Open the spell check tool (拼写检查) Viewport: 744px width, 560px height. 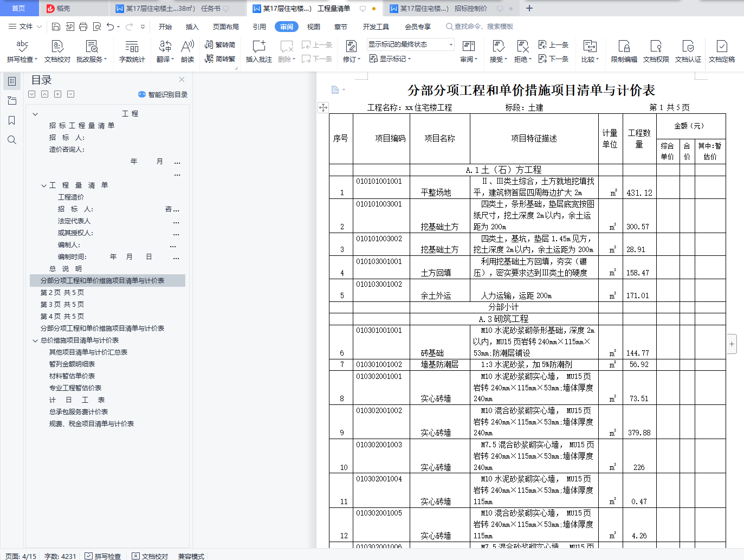pyautogui.click(x=22, y=52)
